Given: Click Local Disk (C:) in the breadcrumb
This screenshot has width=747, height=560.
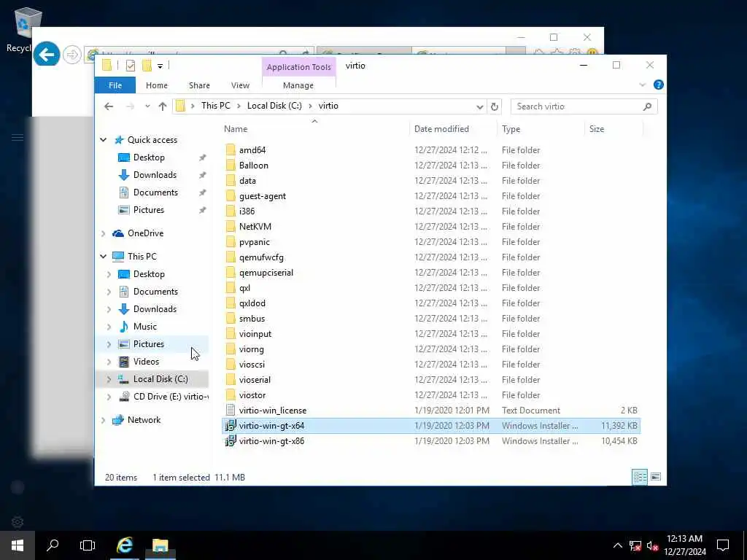Looking at the screenshot, I should (274, 106).
